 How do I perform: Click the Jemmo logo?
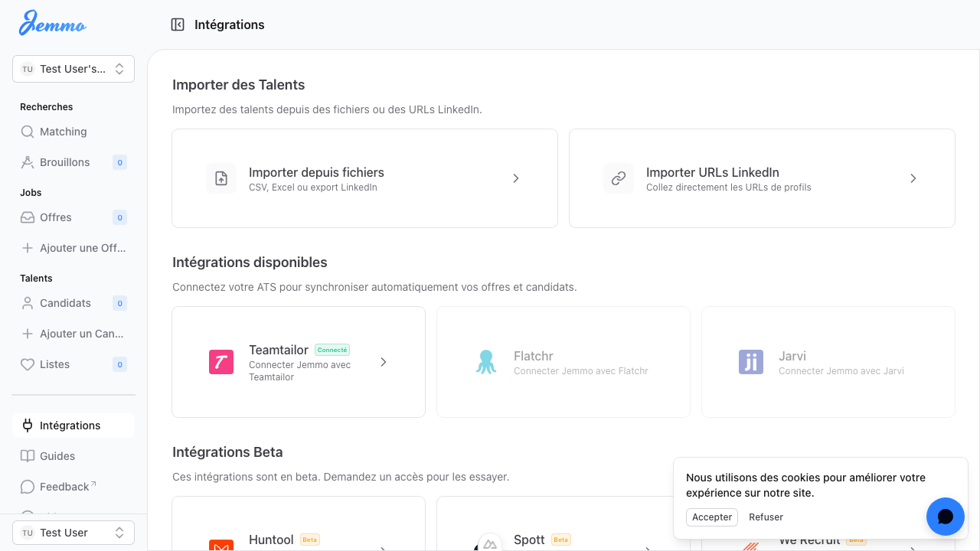(x=51, y=24)
